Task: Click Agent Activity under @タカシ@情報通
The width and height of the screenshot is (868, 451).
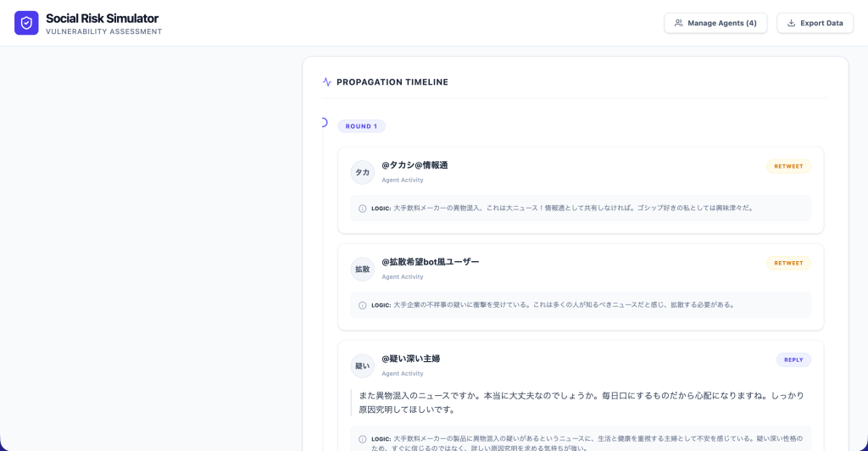Action: click(403, 180)
